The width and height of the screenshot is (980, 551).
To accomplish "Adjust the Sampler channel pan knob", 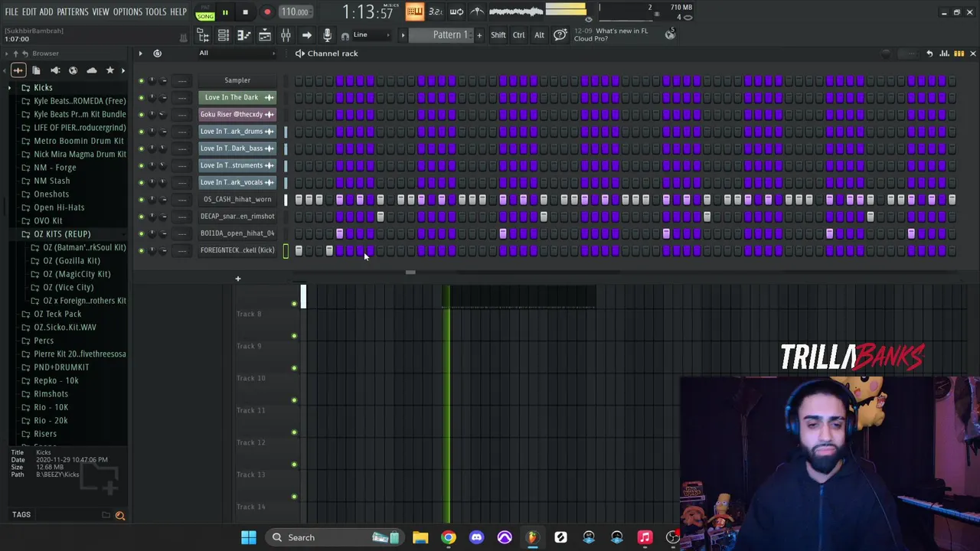I will (152, 80).
